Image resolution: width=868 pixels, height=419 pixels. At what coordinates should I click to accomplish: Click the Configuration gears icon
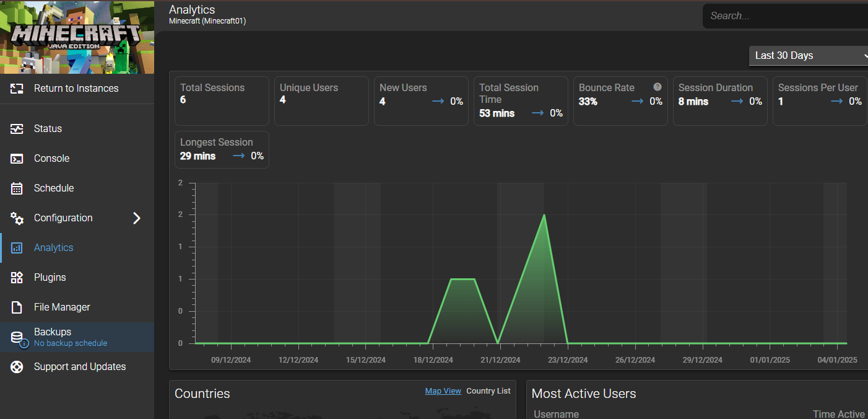click(x=17, y=218)
